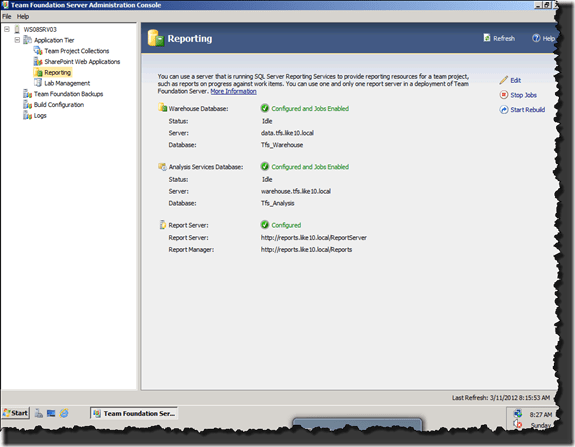The image size is (575, 447).
Task: Click the Build Configuration icon
Action: click(28, 105)
